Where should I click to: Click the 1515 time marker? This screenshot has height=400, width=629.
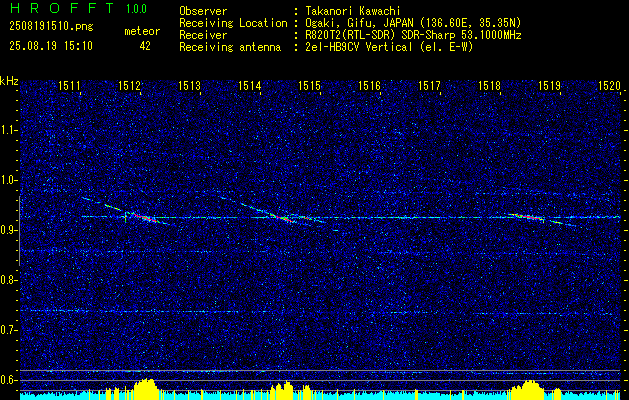pos(310,85)
